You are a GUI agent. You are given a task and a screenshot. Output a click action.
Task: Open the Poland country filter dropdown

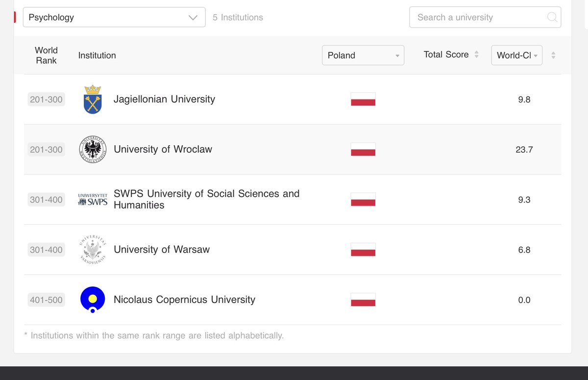pyautogui.click(x=363, y=55)
